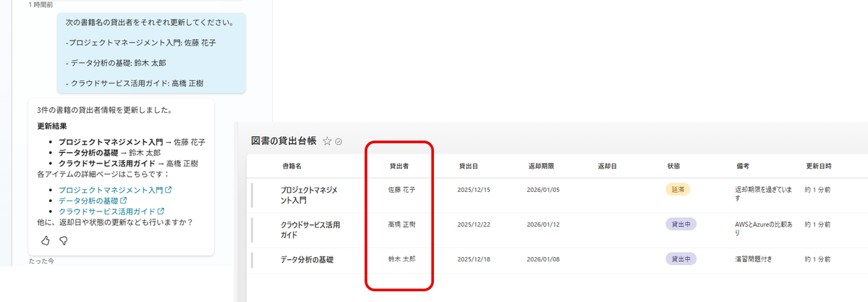The width and height of the screenshot is (868, 302).
Task: Click the 図書の貸出台帳 list title
Action: pyautogui.click(x=284, y=141)
